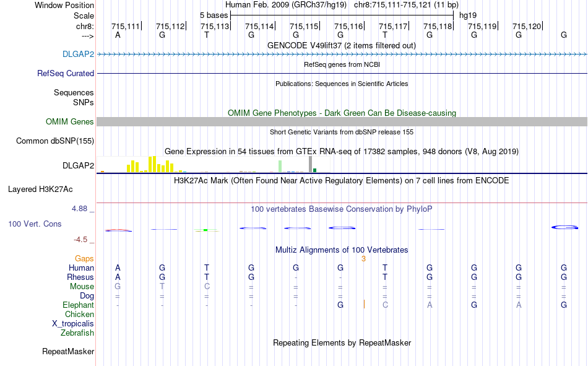Select the Rhesus species row label

pyautogui.click(x=80, y=277)
